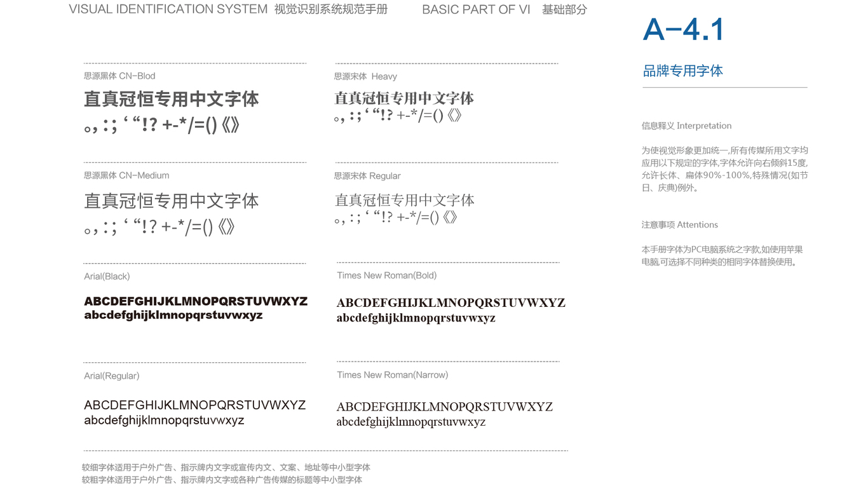Click the Arial Black uppercase alphabet line
Screen dimensions: 868x488
pyautogui.click(x=196, y=301)
